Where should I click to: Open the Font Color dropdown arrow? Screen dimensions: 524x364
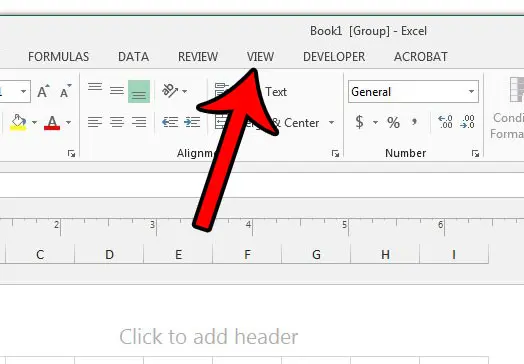tap(68, 122)
